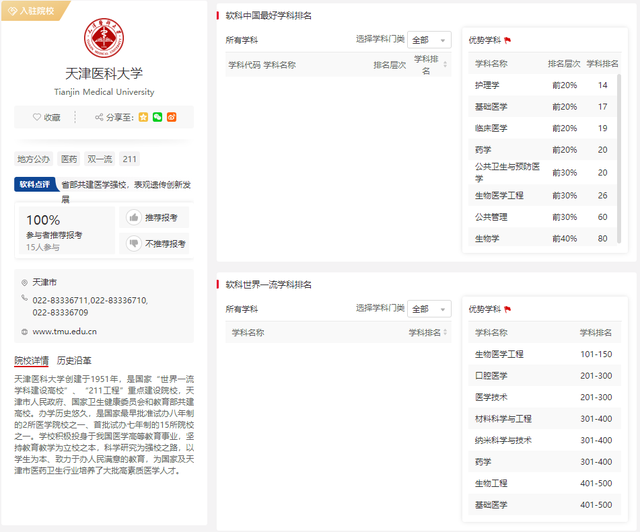This screenshot has height=532, width=640.
Task: Click the 排名层次 column header in 所有学科
Action: coord(389,65)
